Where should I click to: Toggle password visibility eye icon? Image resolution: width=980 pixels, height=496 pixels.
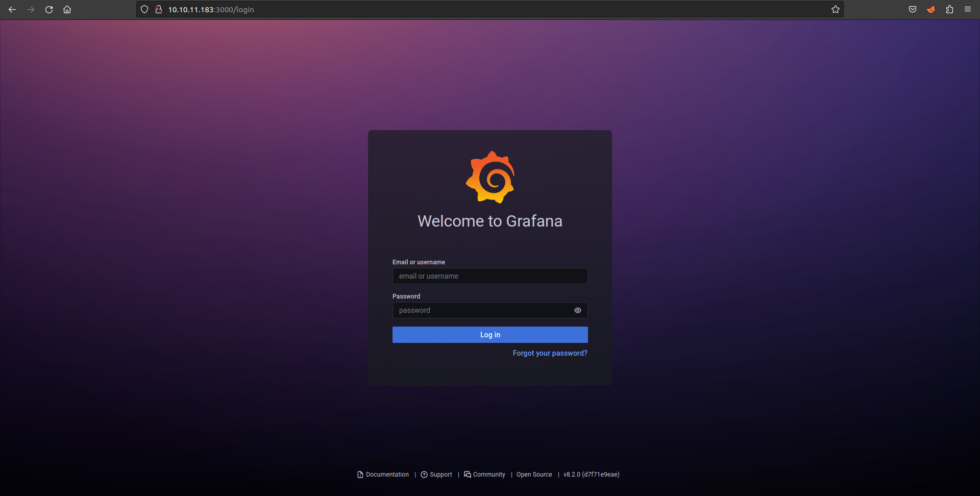tap(578, 310)
